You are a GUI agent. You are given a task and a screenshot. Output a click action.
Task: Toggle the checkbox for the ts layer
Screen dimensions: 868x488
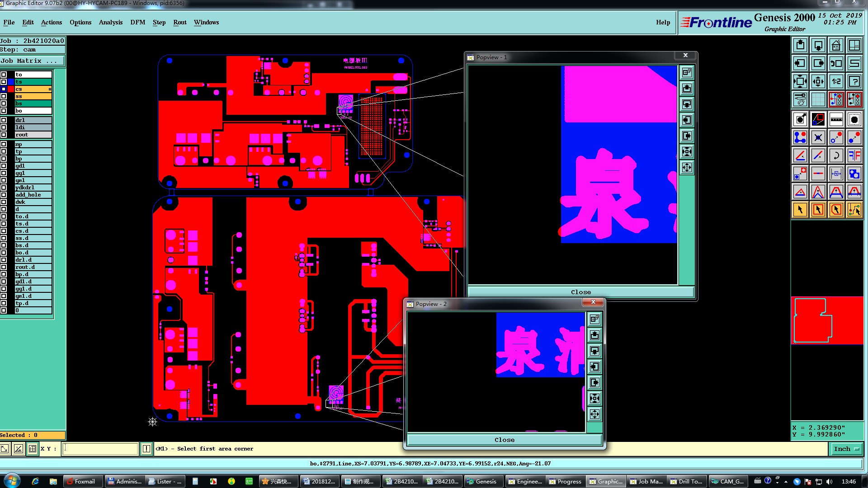click(x=4, y=82)
